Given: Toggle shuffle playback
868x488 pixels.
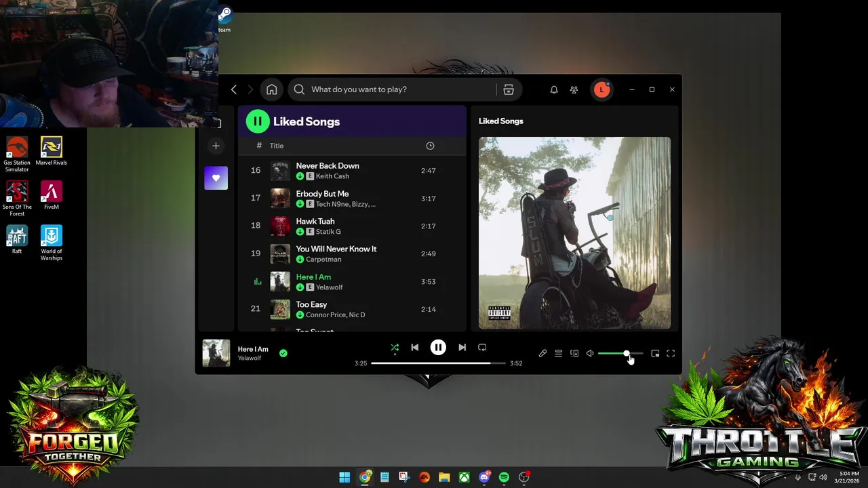Looking at the screenshot, I should [x=395, y=348].
